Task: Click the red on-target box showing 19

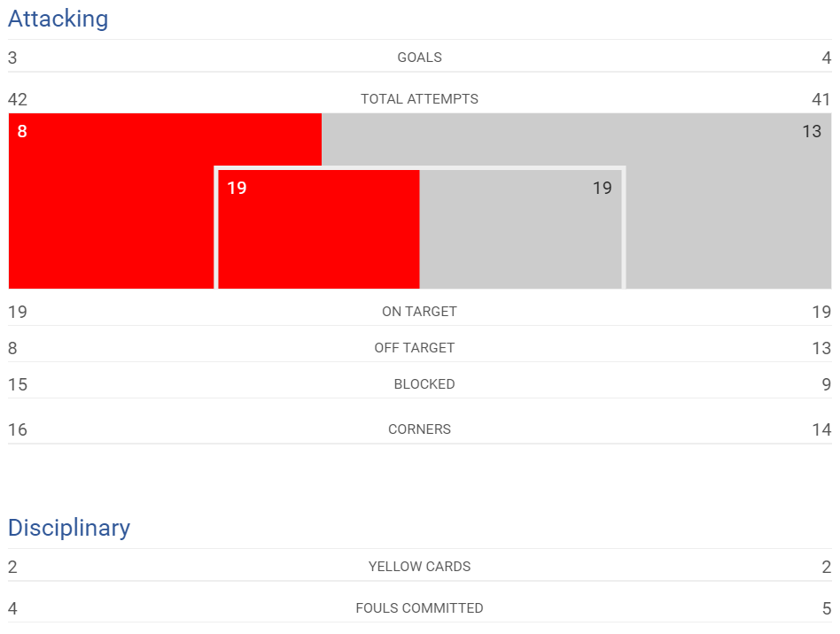Action: (x=319, y=229)
